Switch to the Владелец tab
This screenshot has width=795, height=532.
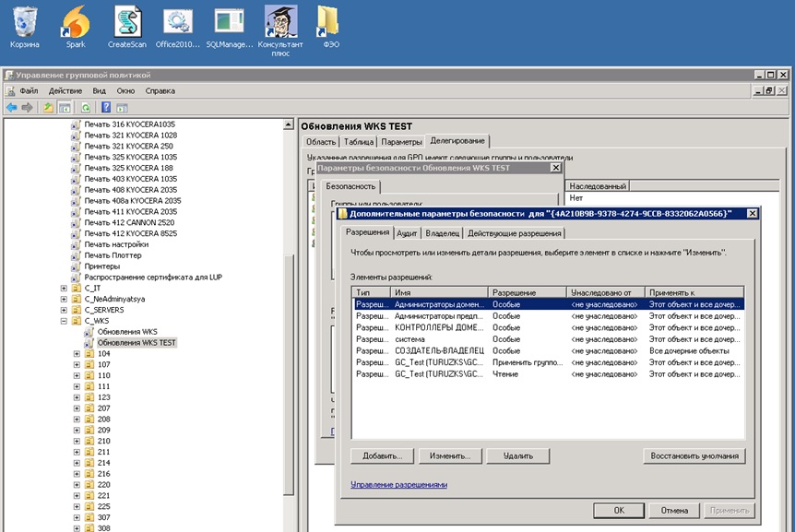pyautogui.click(x=442, y=233)
